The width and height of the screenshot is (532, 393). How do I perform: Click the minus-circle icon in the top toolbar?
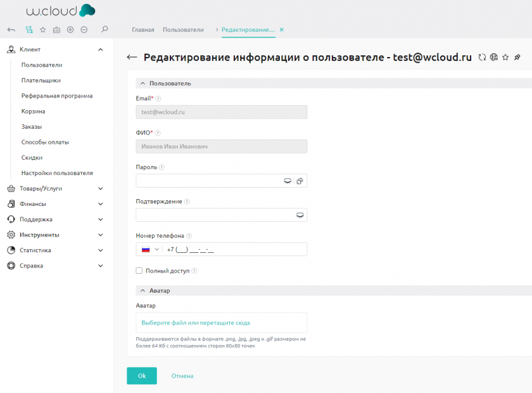[84, 29]
